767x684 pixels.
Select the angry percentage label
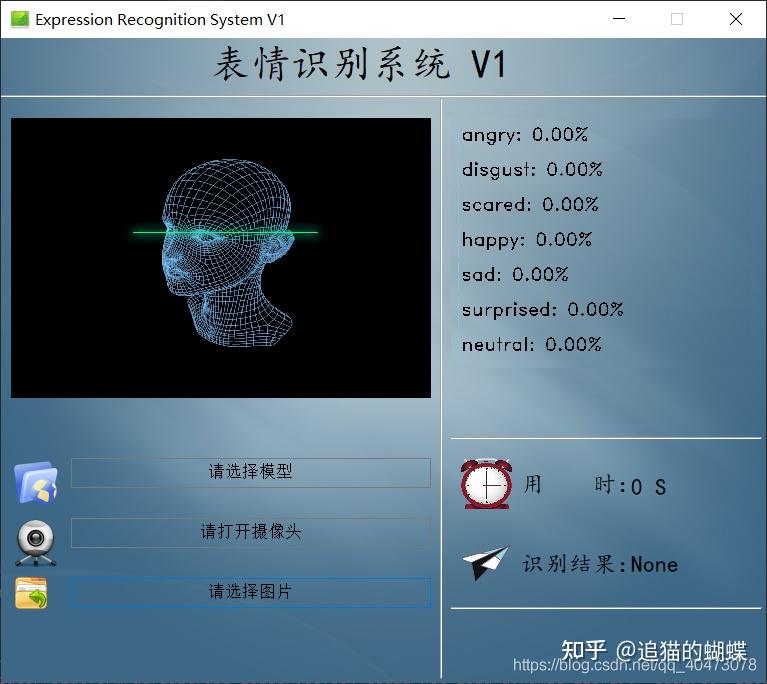524,135
